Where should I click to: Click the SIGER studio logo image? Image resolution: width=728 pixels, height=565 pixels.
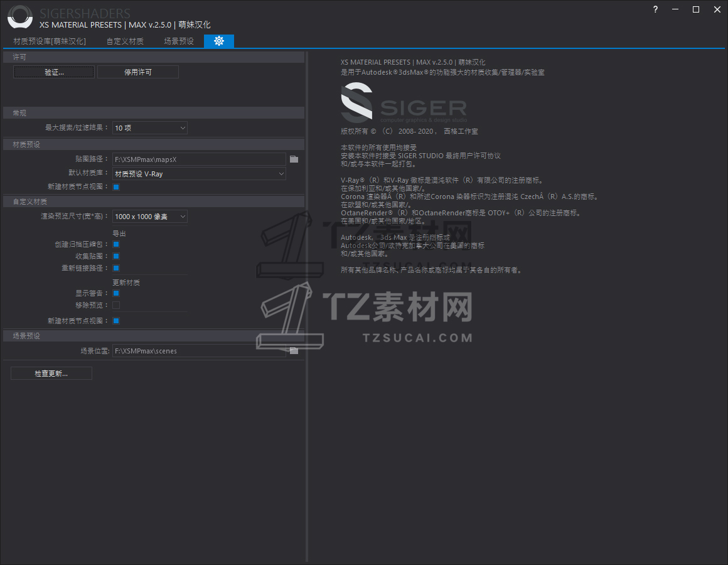point(404,102)
